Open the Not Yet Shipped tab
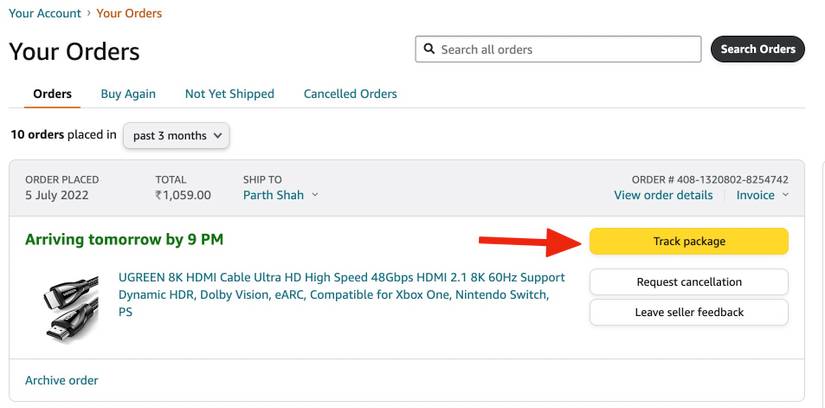 pos(229,94)
